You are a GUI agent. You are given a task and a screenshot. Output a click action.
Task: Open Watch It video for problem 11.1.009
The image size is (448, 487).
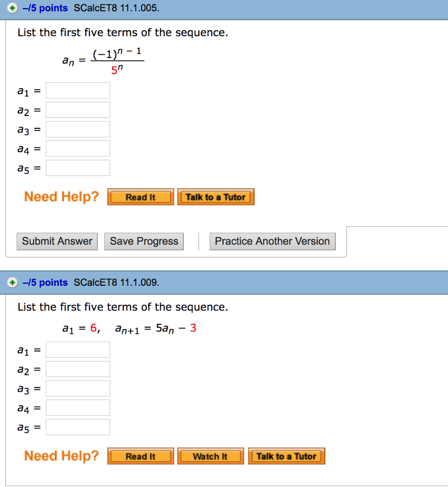point(210,456)
